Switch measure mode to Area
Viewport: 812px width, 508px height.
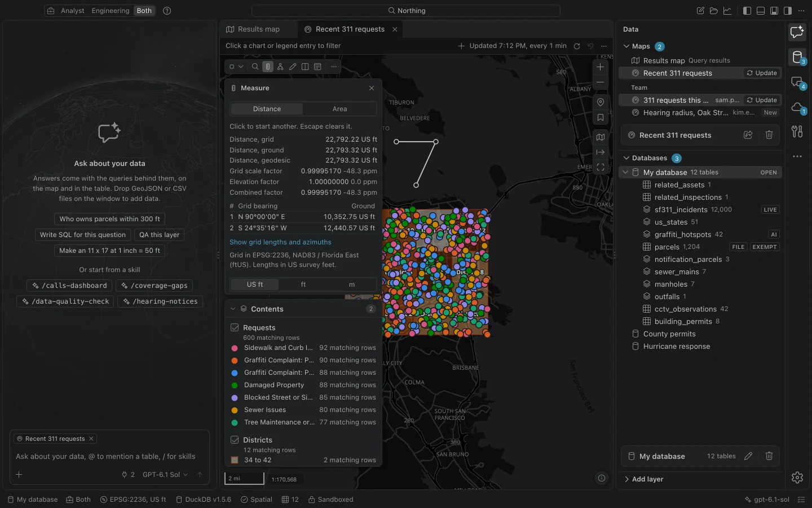click(339, 109)
